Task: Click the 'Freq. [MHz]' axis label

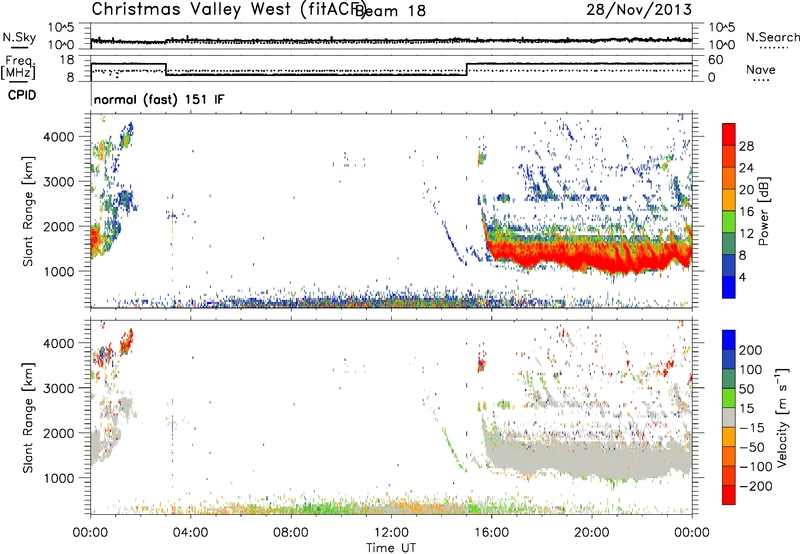Action: [x=18, y=67]
